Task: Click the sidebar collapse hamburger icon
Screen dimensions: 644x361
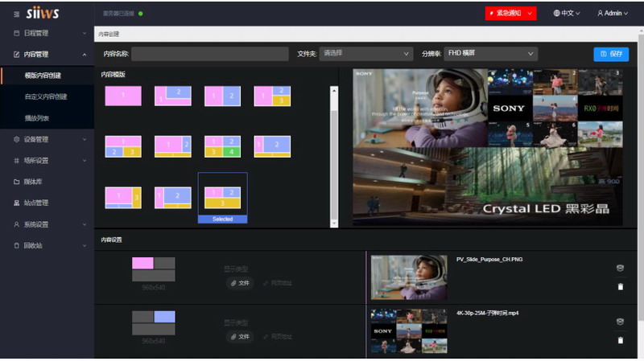Action: point(17,13)
